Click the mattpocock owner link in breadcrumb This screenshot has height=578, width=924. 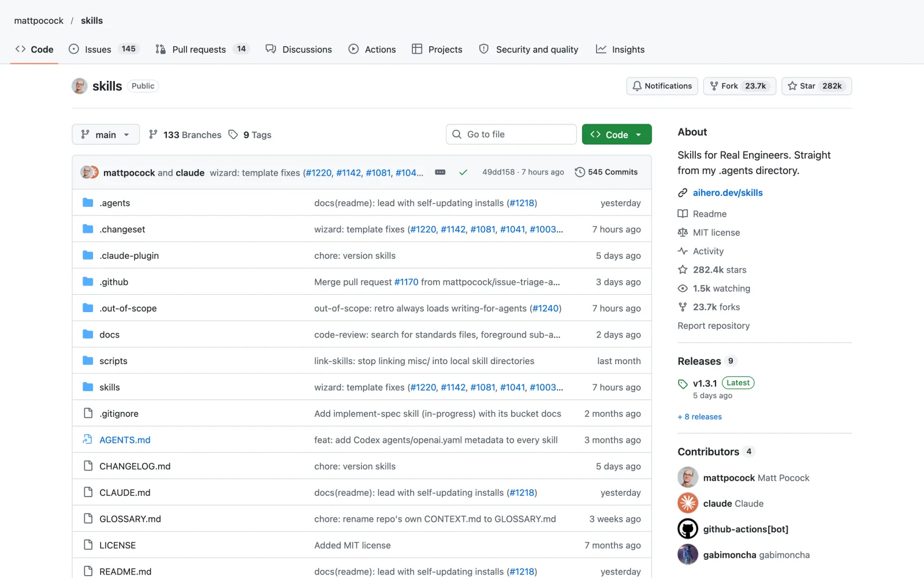point(39,21)
